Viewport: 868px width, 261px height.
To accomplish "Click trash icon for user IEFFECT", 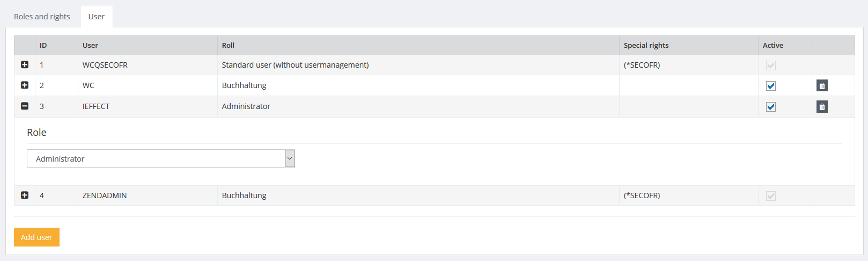I will (822, 106).
